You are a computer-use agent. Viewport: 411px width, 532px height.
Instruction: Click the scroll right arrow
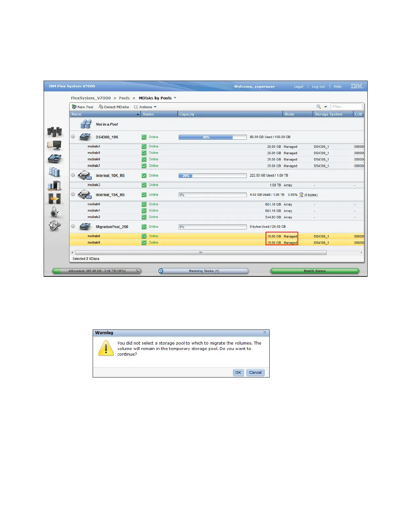(361, 253)
